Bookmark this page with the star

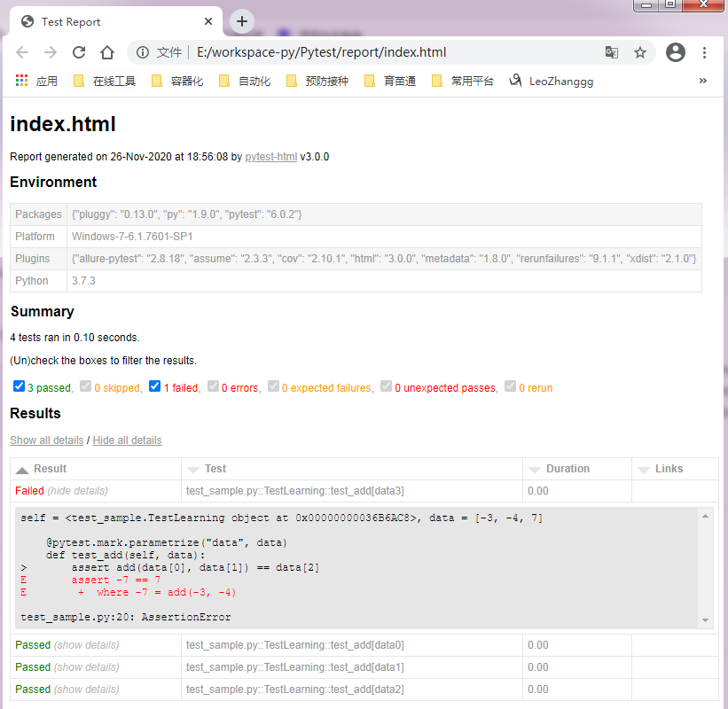point(640,52)
